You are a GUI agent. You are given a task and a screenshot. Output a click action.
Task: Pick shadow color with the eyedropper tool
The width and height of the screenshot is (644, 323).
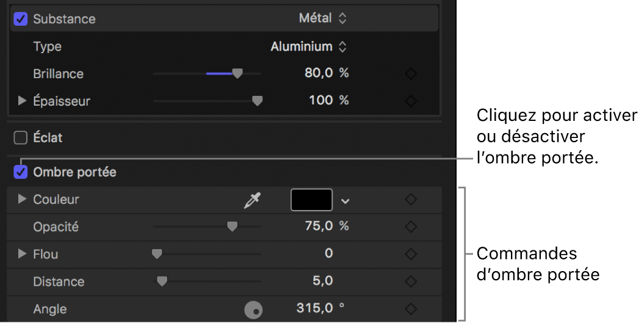pos(252,200)
